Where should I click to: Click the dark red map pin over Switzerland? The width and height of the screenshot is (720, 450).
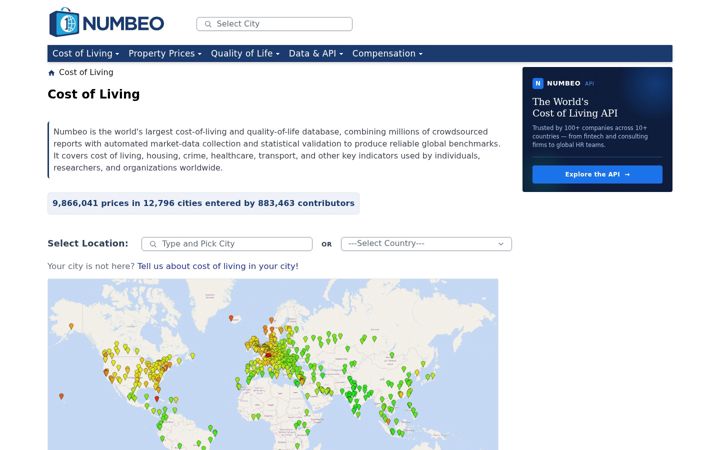(268, 355)
